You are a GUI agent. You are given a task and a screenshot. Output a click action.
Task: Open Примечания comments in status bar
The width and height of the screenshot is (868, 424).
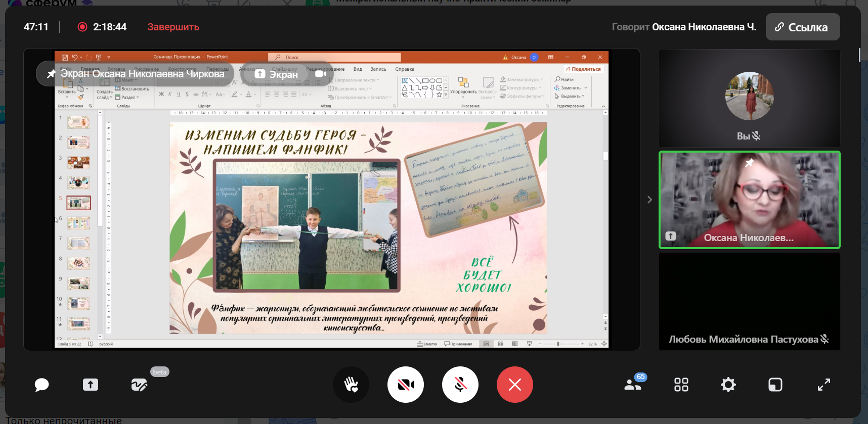[x=458, y=344]
